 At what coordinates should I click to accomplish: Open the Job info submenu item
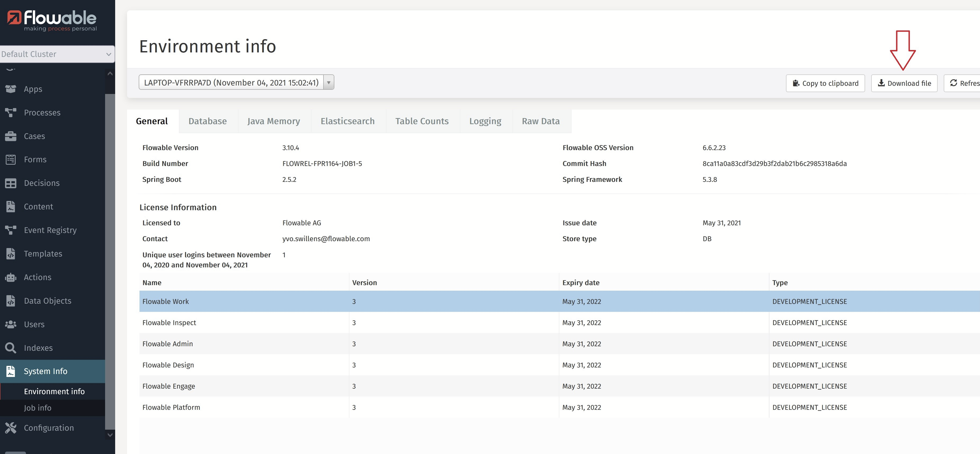pos(38,408)
